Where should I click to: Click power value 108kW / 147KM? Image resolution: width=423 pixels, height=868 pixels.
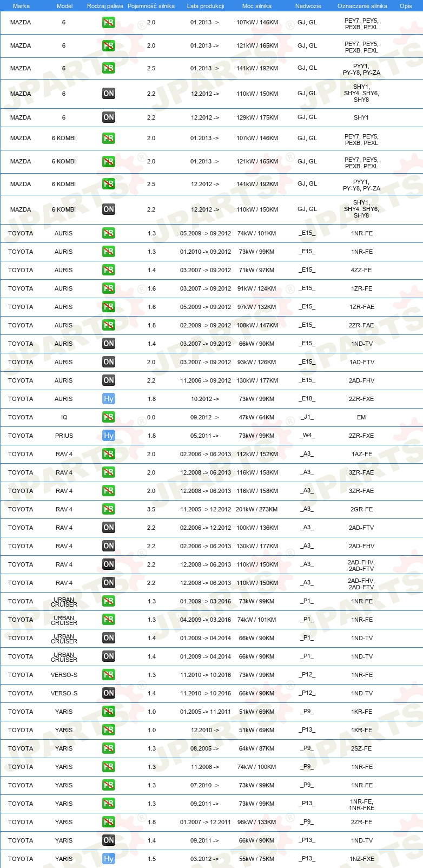pos(257,325)
